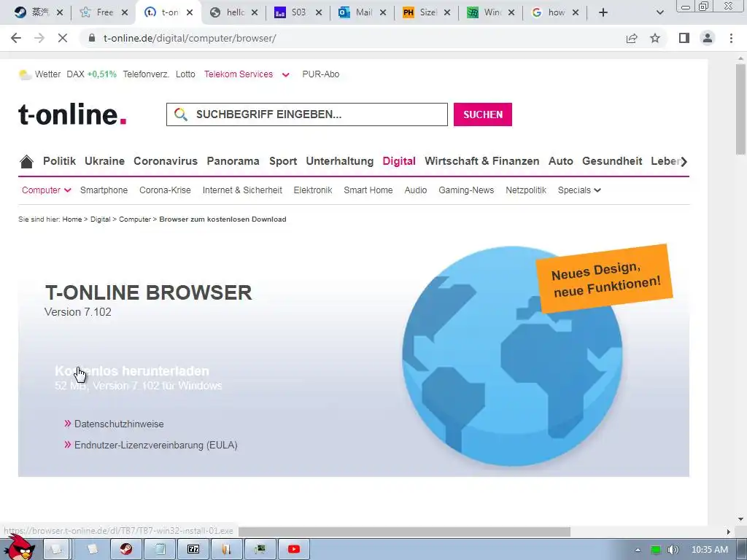Open the 7-Zip taskbar icon
Image resolution: width=747 pixels, height=560 pixels.
click(x=193, y=550)
